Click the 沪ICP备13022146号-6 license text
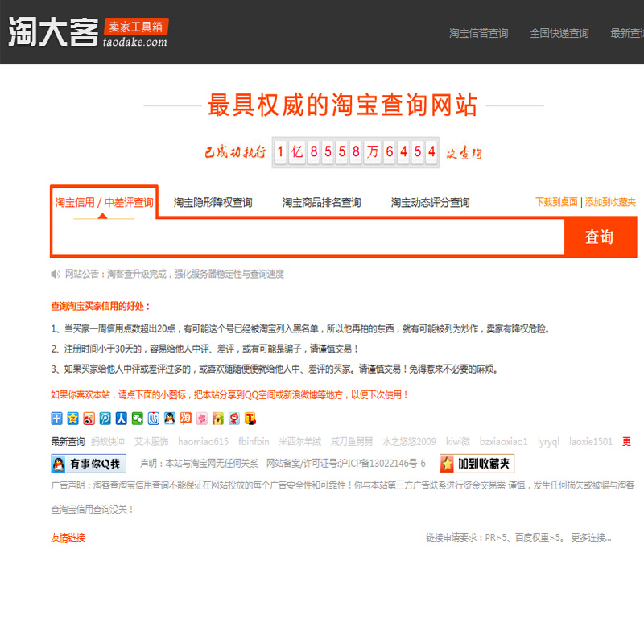The image size is (644, 644). tap(382, 464)
